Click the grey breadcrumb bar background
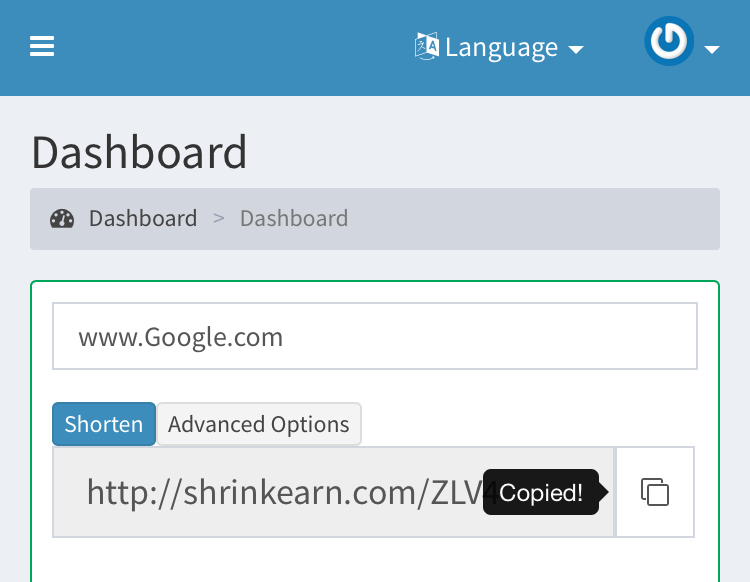 (540, 218)
